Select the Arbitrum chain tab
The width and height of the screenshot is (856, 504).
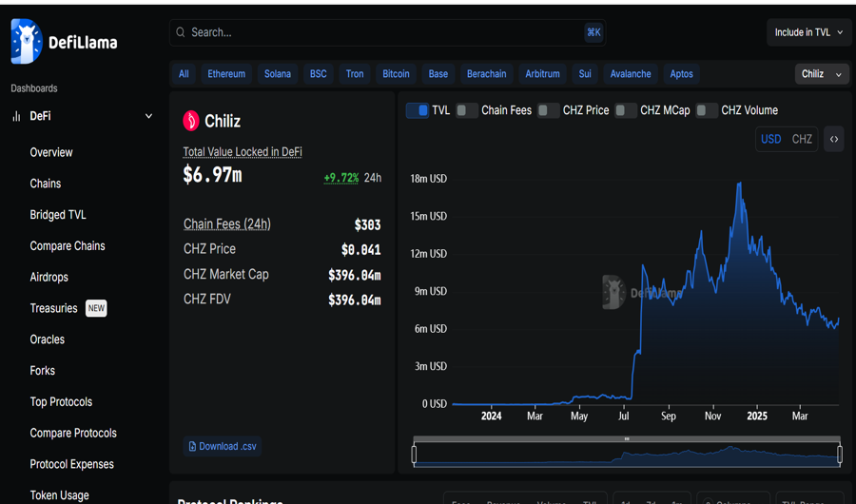coord(543,74)
